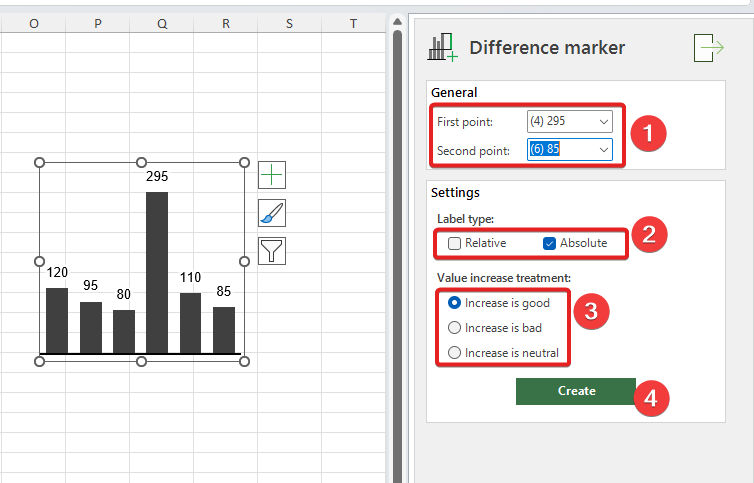Click the vertical scrollbar beside the spreadsheet
Screen dimensions: 754x483
[397, 250]
